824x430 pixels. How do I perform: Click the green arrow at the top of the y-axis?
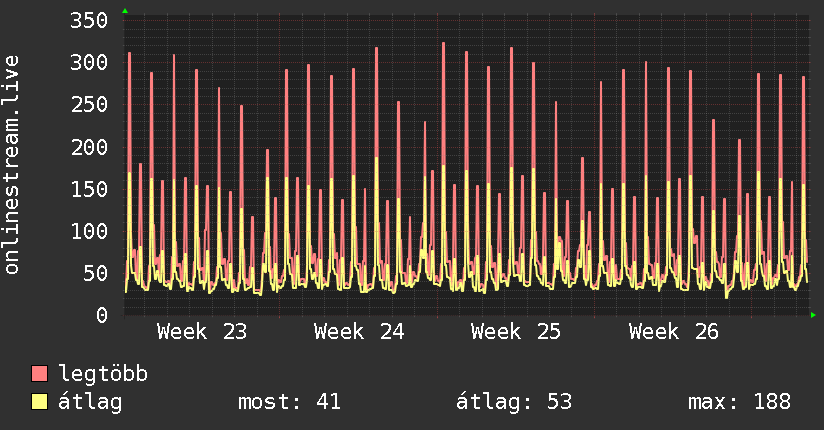125,11
